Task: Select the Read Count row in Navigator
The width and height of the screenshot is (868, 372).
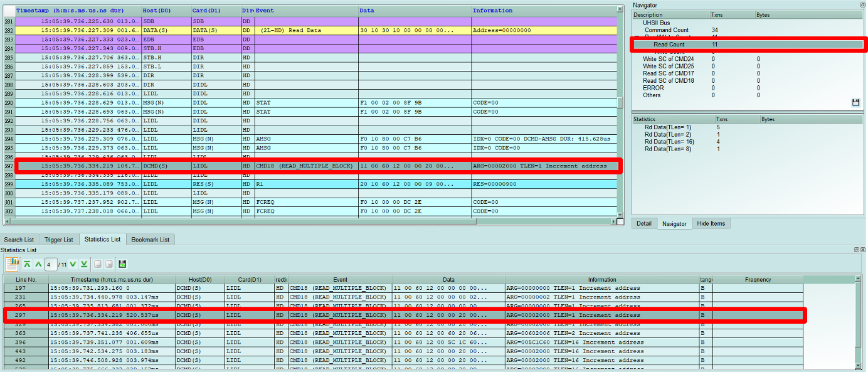Action: (749, 45)
